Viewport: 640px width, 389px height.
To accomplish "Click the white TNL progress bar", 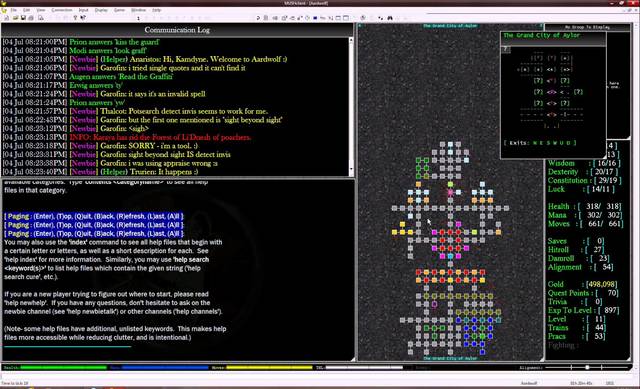I will click(364, 367).
